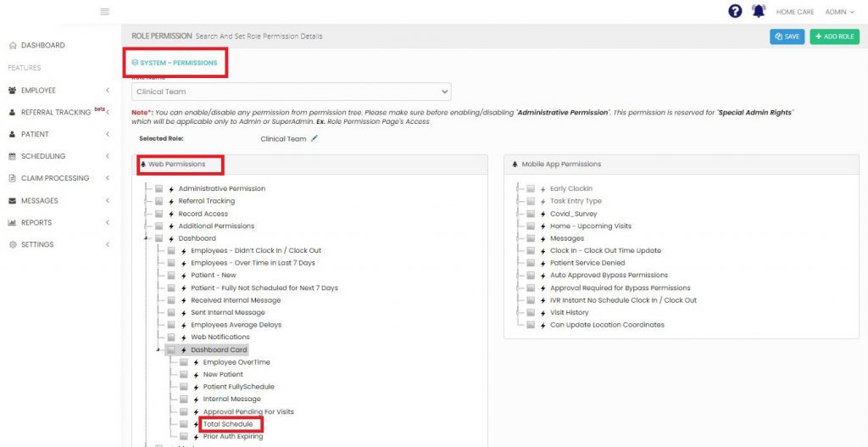This screenshot has width=868, height=447.
Task: Click the Settings gear icon
Action: coord(13,245)
